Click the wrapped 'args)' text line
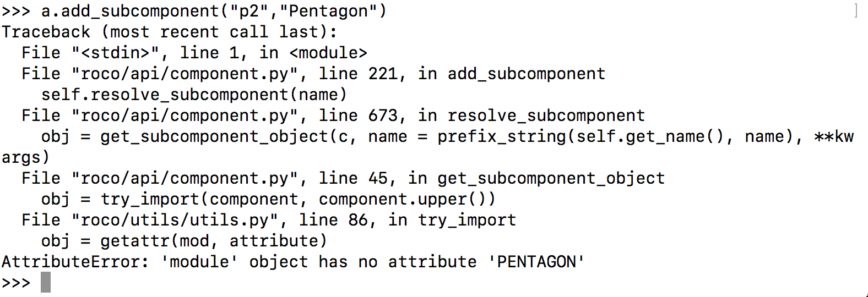The image size is (868, 297). 25,157
